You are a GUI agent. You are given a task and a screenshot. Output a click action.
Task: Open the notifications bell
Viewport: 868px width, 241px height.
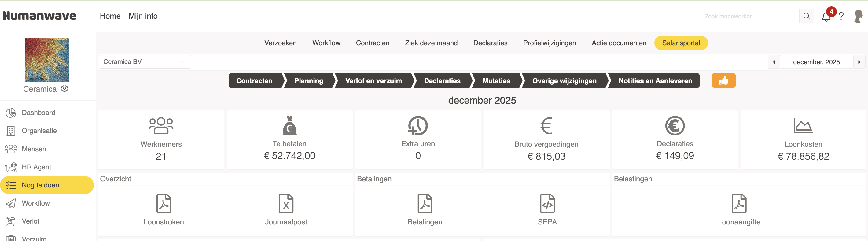tap(826, 17)
